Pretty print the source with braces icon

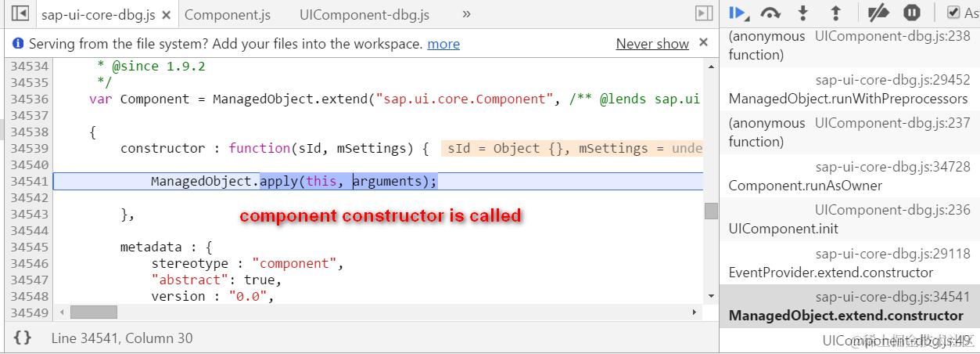click(23, 338)
